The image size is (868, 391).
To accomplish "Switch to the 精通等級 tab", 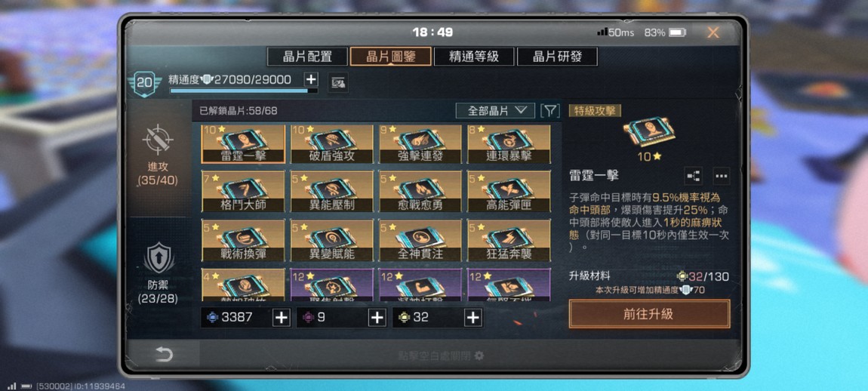I will coord(474,57).
